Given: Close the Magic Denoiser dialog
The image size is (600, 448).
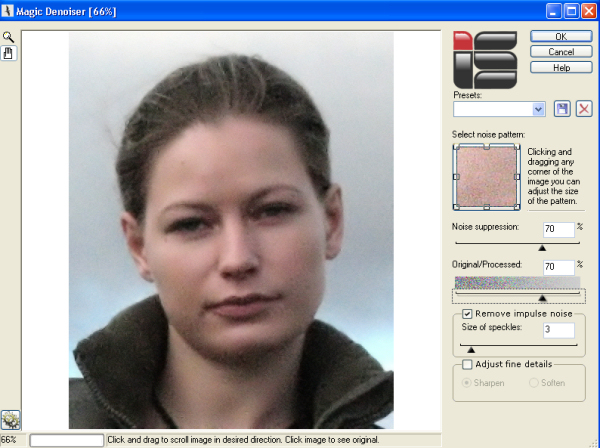Looking at the screenshot, I should (x=589, y=11).
